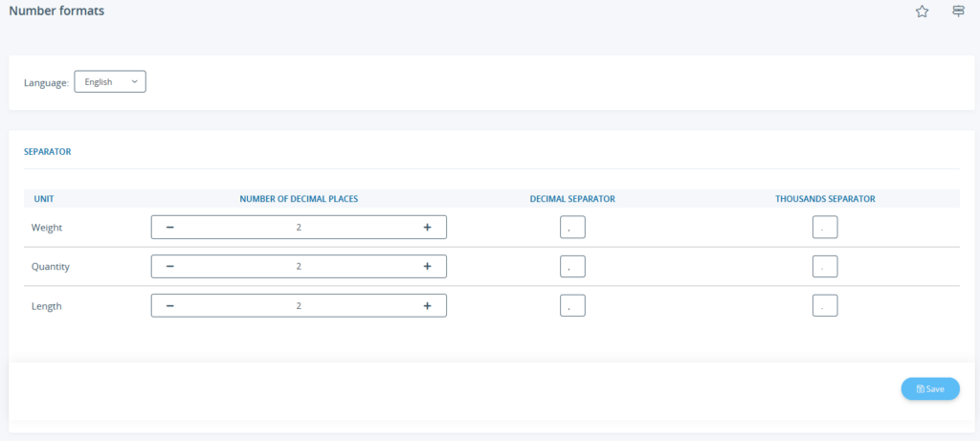980x441 pixels.
Task: Click the UNIT column header
Action: tap(44, 199)
